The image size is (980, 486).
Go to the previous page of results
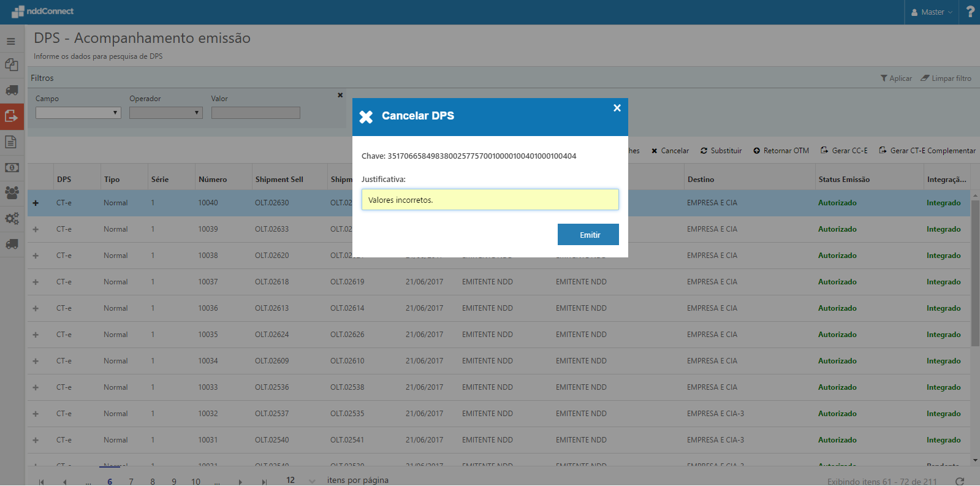click(x=64, y=482)
